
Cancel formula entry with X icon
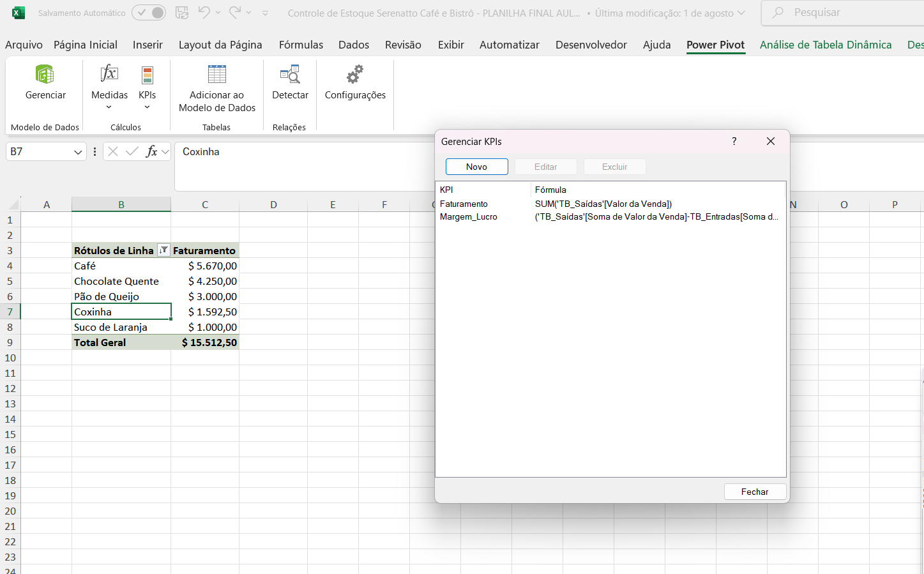click(x=113, y=151)
